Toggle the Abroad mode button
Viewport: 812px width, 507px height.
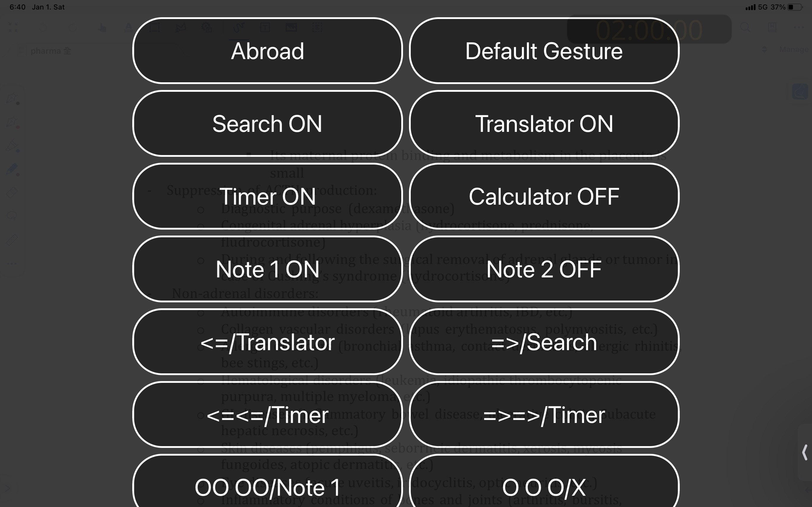(x=267, y=51)
